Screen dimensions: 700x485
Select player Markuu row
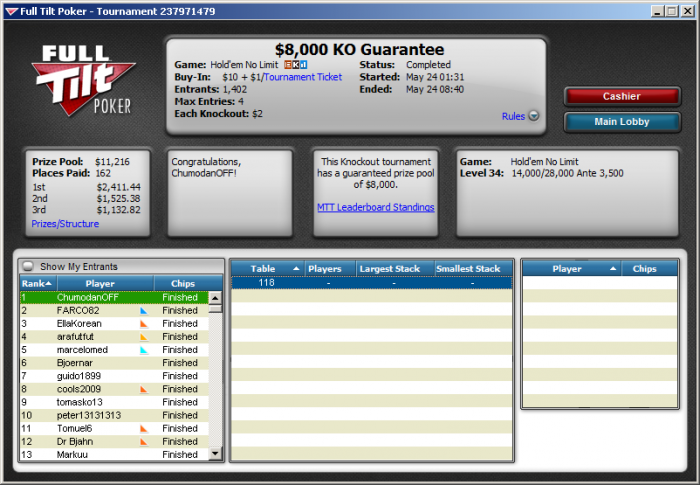click(x=114, y=455)
